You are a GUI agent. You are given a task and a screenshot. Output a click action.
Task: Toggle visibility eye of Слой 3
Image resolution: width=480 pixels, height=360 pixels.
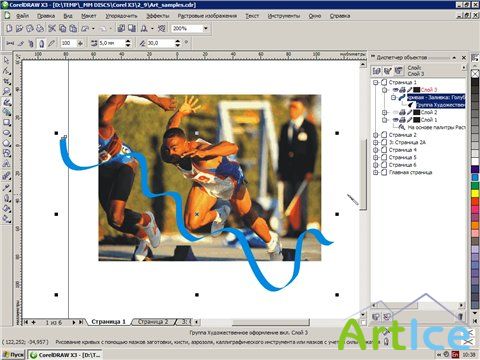tap(395, 90)
